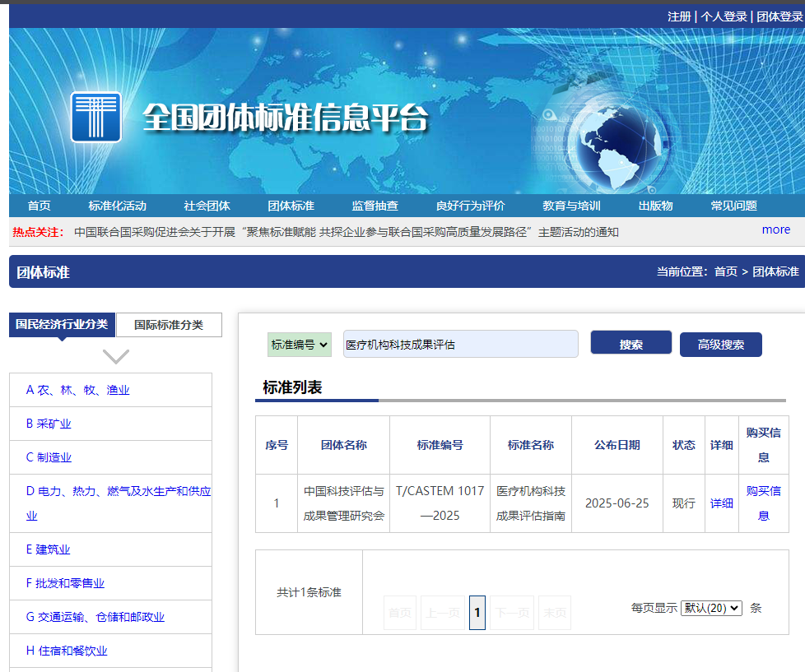Open the hot news notice headline

pos(346,232)
